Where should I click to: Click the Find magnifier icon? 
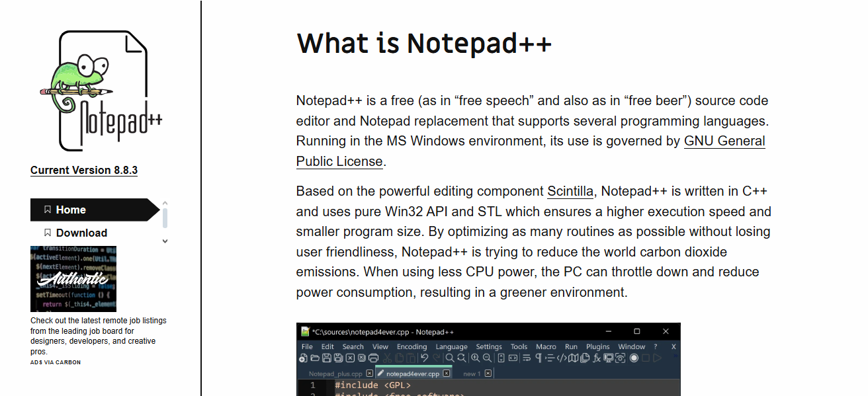450,358
